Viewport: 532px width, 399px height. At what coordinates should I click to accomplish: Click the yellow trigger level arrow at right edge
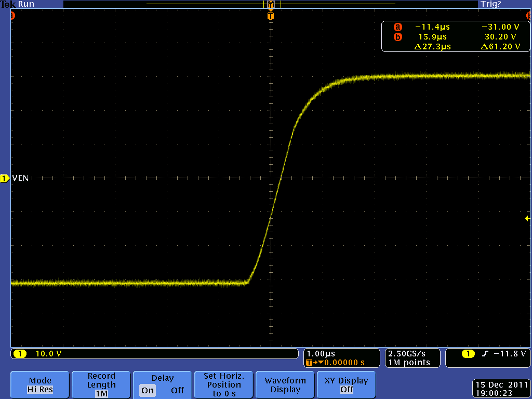pyautogui.click(x=527, y=219)
